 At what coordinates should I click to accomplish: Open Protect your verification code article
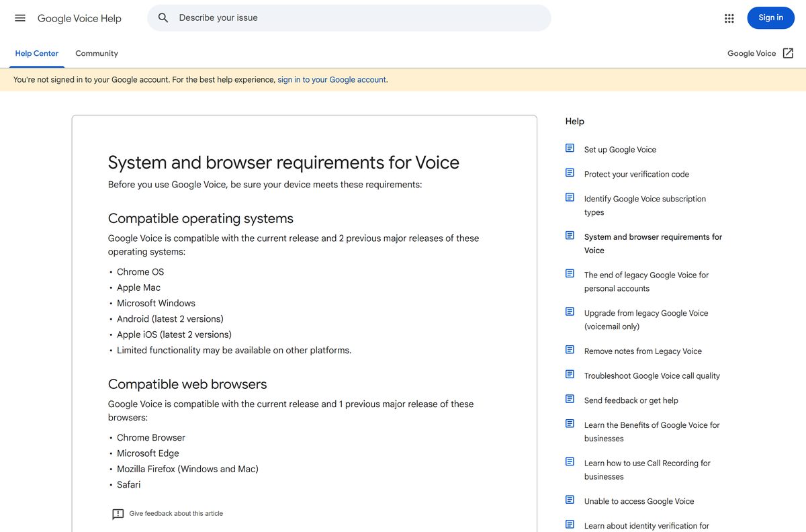(637, 174)
